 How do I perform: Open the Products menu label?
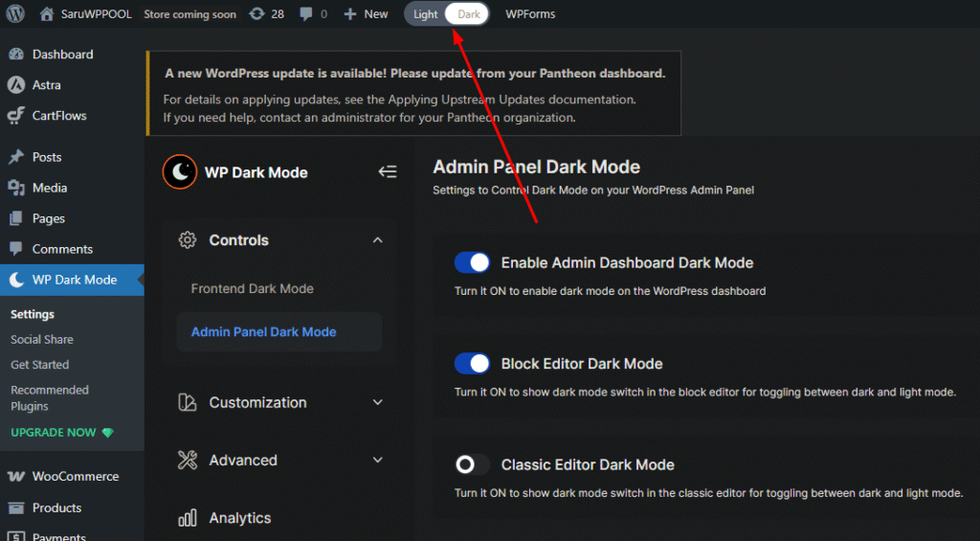56,507
